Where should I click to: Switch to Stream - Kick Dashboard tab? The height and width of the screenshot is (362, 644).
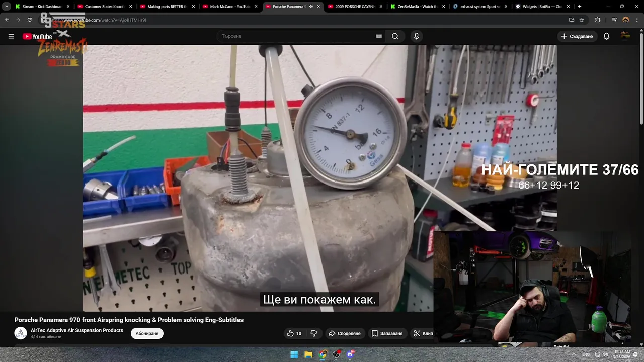(42, 7)
